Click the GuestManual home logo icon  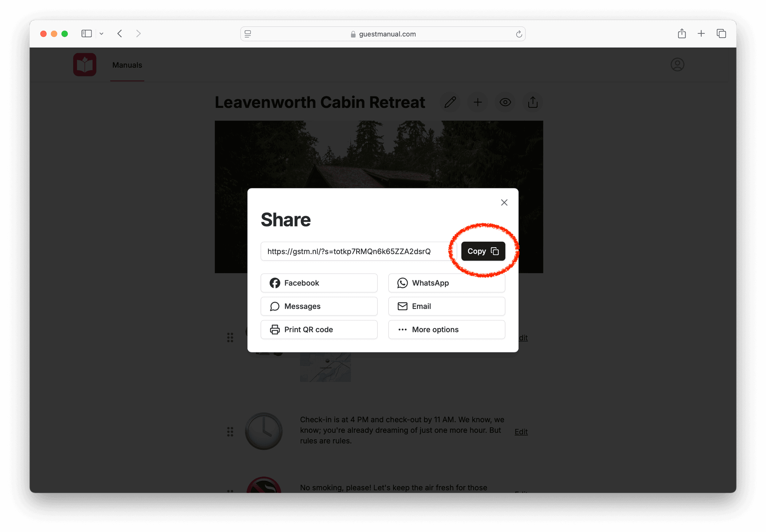(x=85, y=65)
